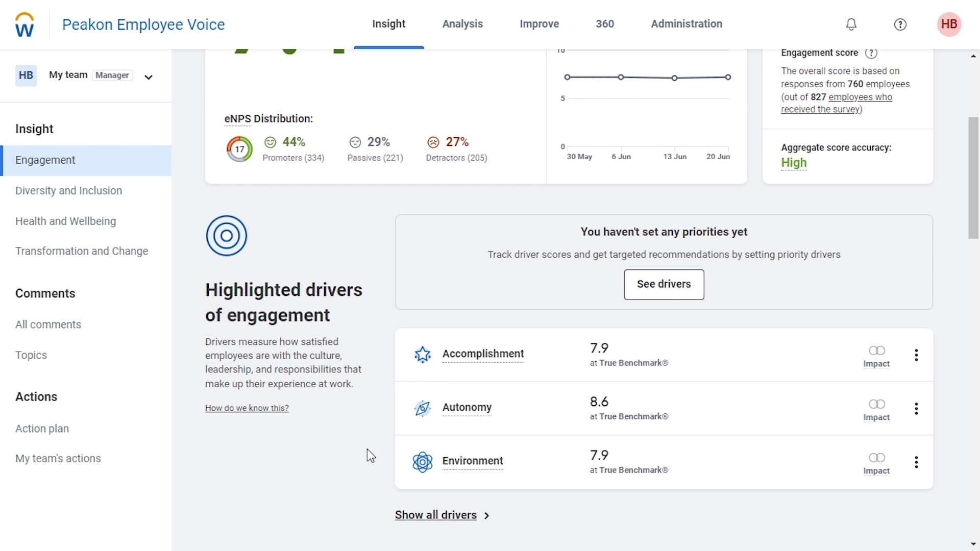
Task: Click the eNPS score 17 gauge
Action: coord(239,149)
